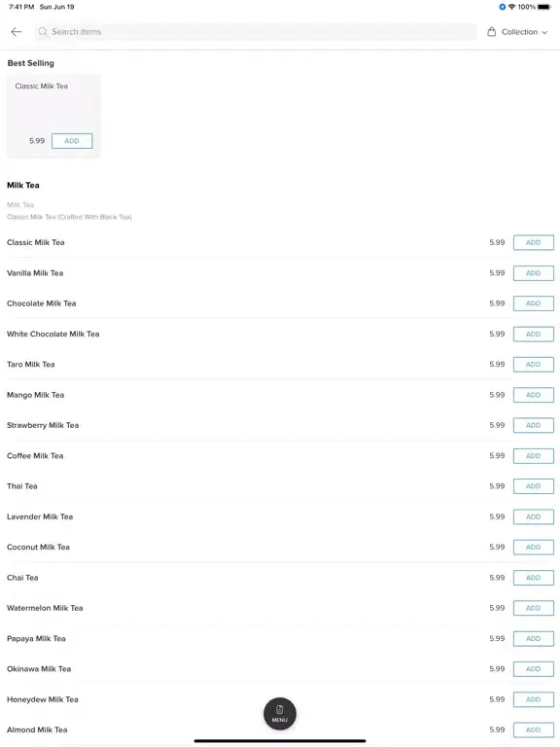Screen dimensions: 560x747
Task: Add Honeydew Milk Tea
Action: [x=534, y=700]
